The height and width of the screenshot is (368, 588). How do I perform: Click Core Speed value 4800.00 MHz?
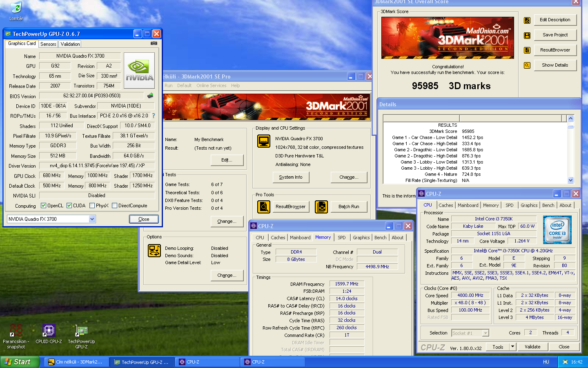click(470, 295)
